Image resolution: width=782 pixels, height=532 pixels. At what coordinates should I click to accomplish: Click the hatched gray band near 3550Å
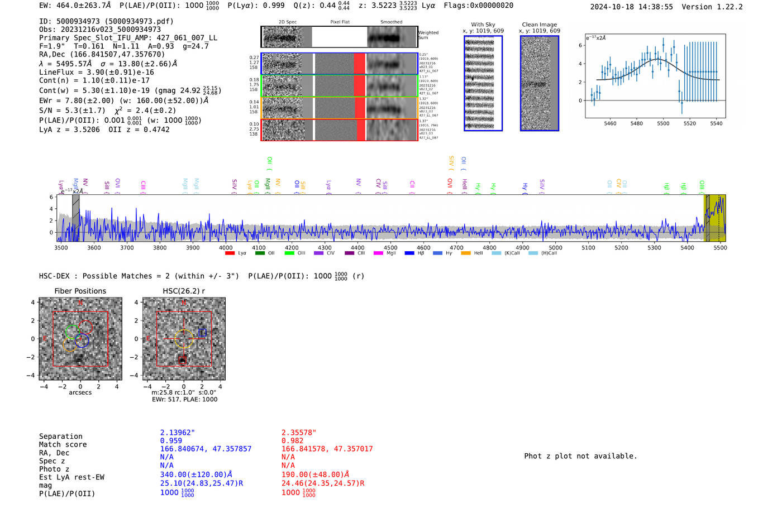(76, 218)
